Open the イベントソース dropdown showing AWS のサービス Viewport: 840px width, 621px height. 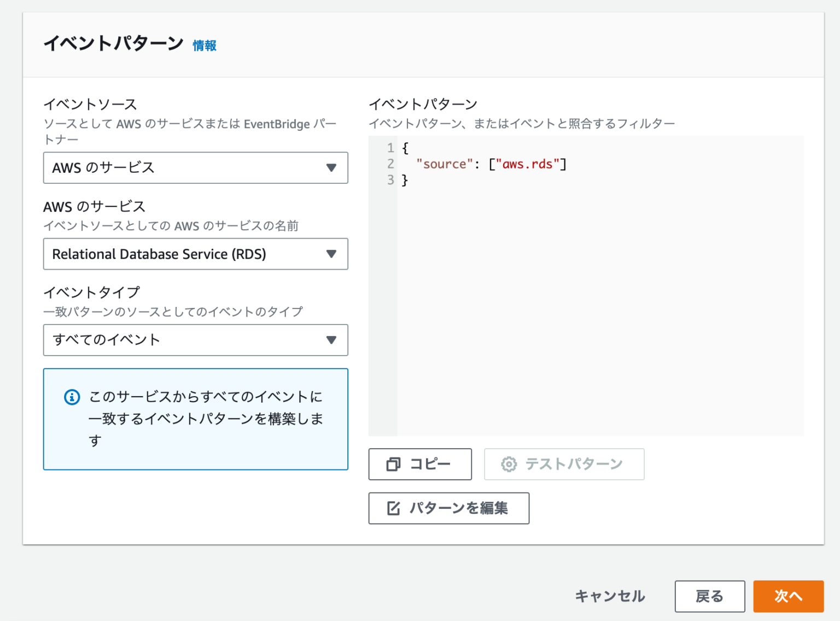[x=195, y=168]
